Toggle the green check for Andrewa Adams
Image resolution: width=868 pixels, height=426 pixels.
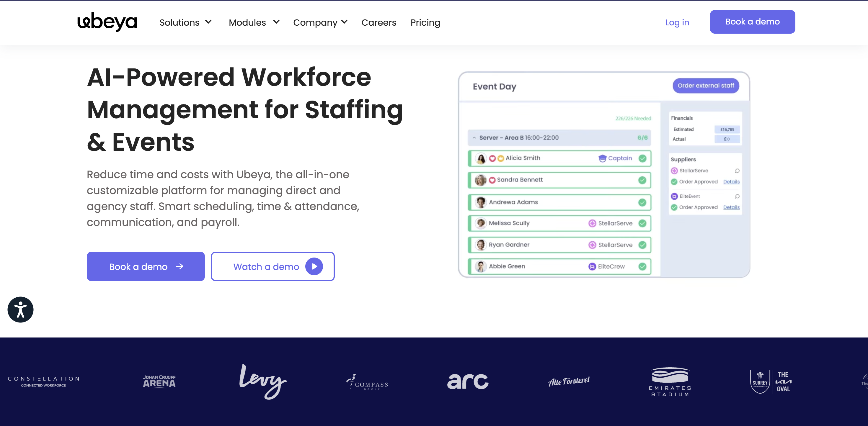642,202
